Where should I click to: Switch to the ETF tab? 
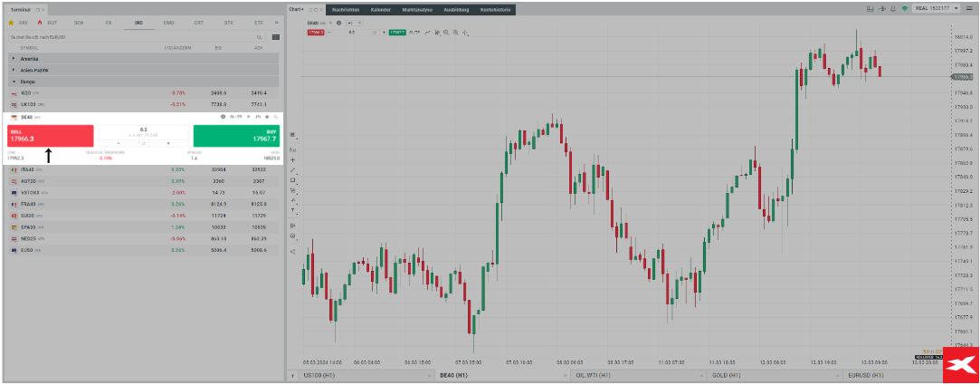[x=259, y=23]
